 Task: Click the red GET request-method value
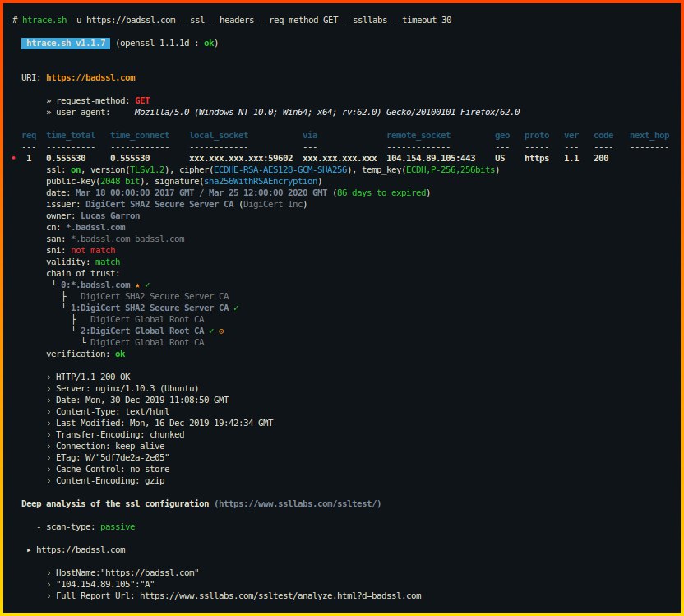(142, 101)
